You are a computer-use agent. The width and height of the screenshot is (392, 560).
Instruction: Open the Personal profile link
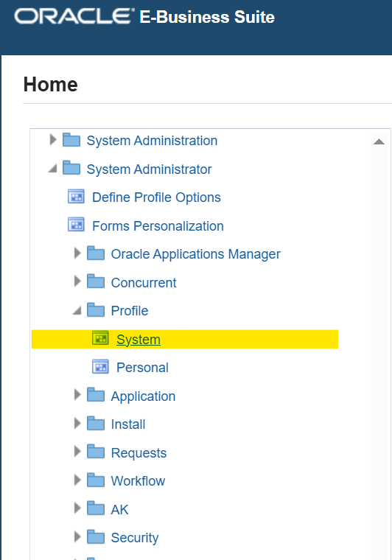click(x=142, y=368)
